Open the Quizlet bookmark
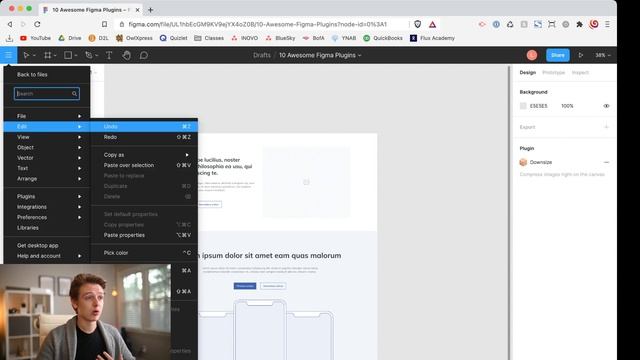 [x=173, y=38]
